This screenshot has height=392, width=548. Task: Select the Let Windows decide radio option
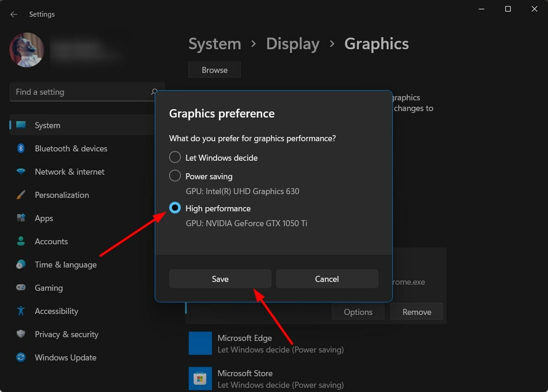pyautogui.click(x=175, y=157)
